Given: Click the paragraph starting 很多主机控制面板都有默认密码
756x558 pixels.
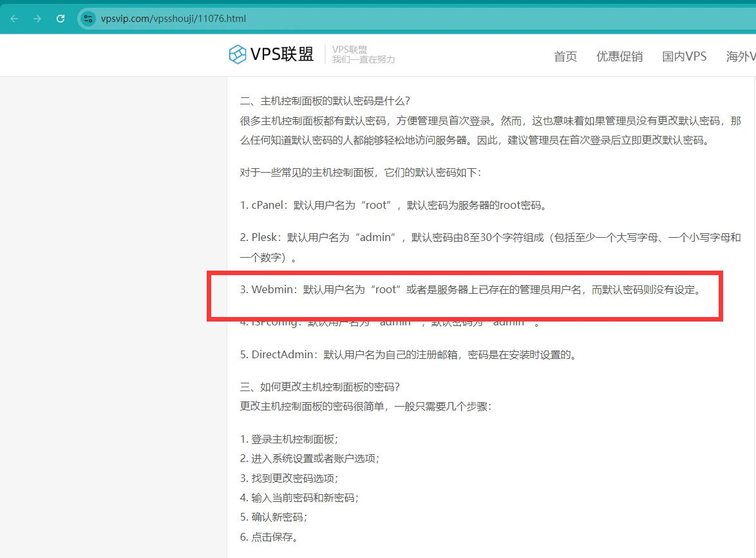Looking at the screenshot, I should click(x=490, y=131).
